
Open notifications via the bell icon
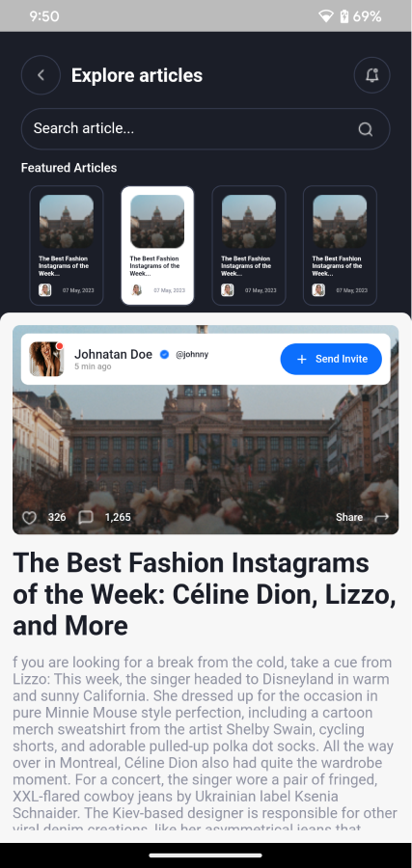click(x=371, y=75)
